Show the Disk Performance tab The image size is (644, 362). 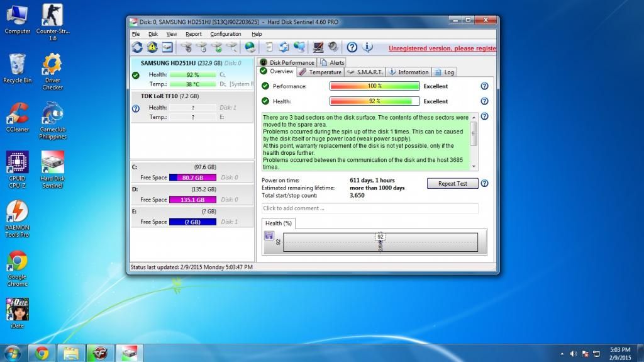(x=286, y=62)
